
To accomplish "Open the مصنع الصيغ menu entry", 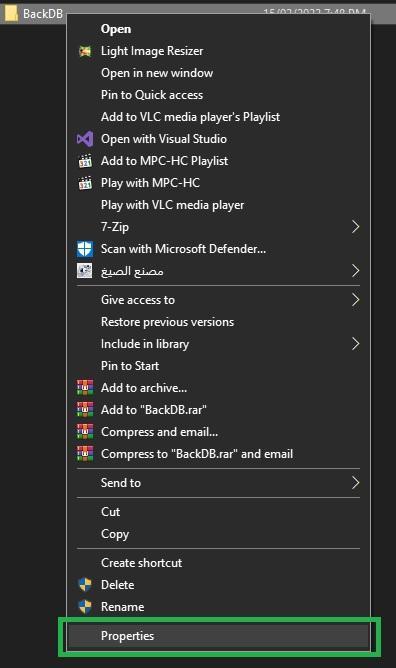I will pyautogui.click(x=218, y=271).
